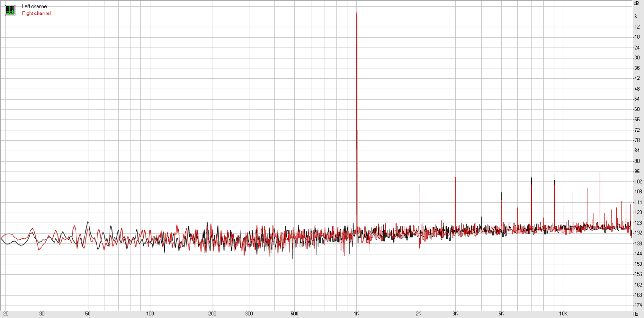Click the 2K label on the frequency axis

point(419,314)
